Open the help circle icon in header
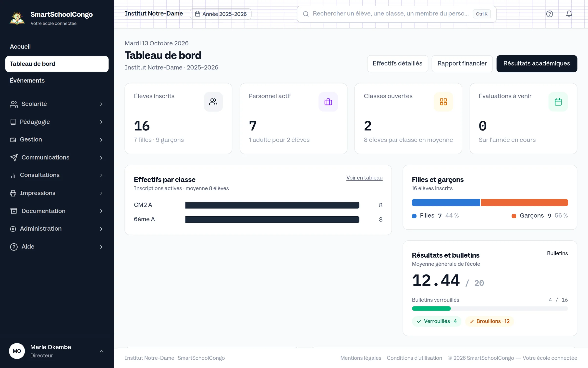Image resolution: width=588 pixels, height=368 pixels. pos(550,14)
